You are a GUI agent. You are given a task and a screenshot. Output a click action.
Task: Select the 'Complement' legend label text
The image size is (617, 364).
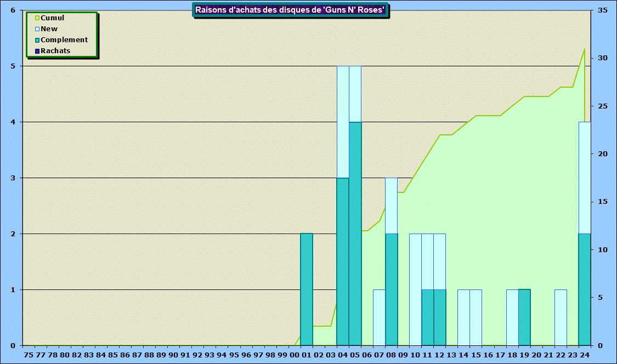[64, 40]
